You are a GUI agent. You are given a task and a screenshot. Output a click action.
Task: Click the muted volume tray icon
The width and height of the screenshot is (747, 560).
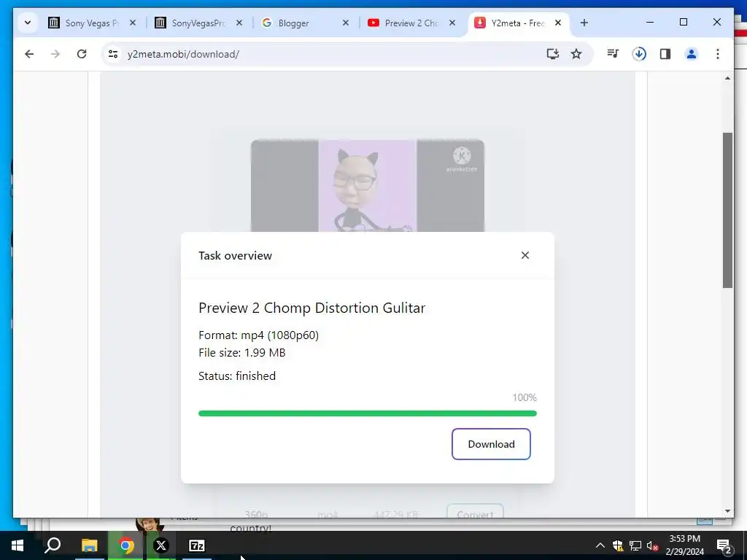(652, 545)
